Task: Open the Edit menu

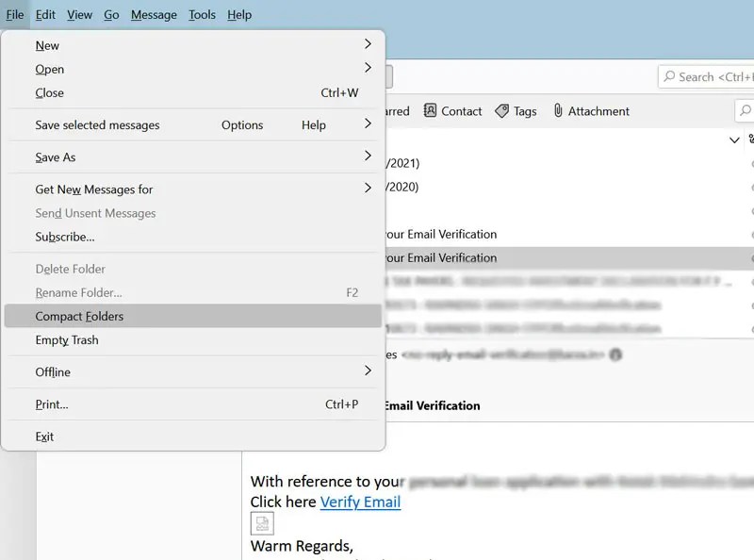Action: (x=45, y=15)
